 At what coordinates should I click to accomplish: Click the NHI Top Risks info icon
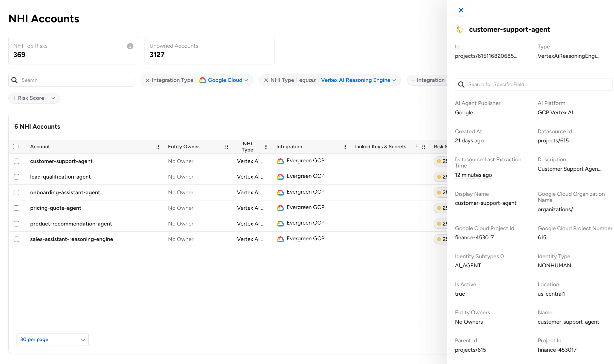pyautogui.click(x=130, y=46)
